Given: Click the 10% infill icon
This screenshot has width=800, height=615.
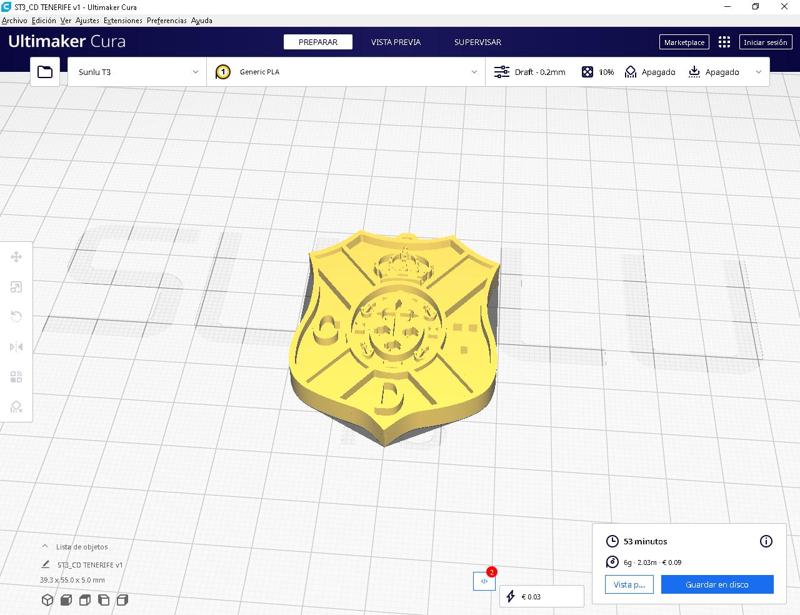Looking at the screenshot, I should pos(587,72).
